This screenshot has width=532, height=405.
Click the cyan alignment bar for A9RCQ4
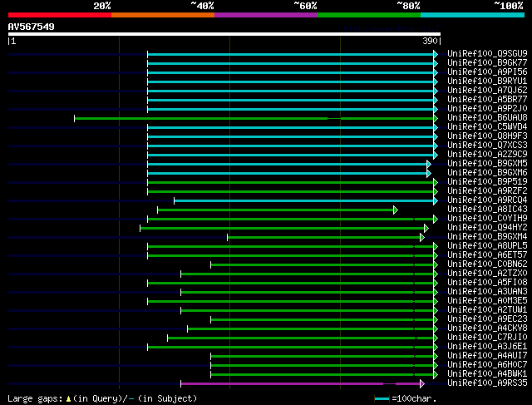(x=303, y=201)
